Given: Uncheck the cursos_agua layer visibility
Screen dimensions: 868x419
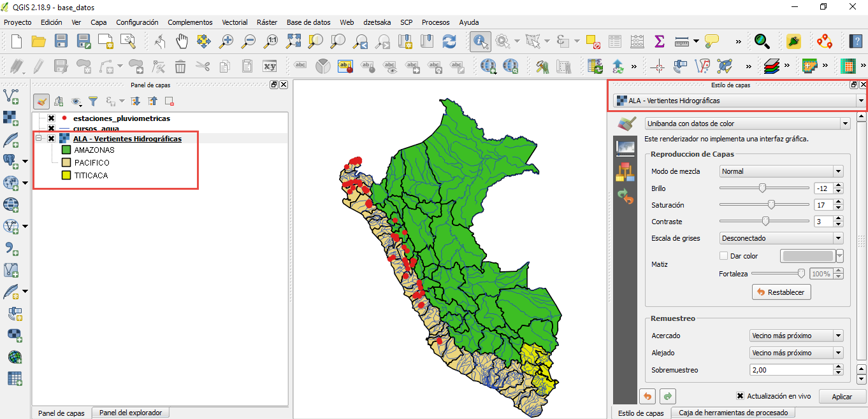Looking at the screenshot, I should click(50, 127).
